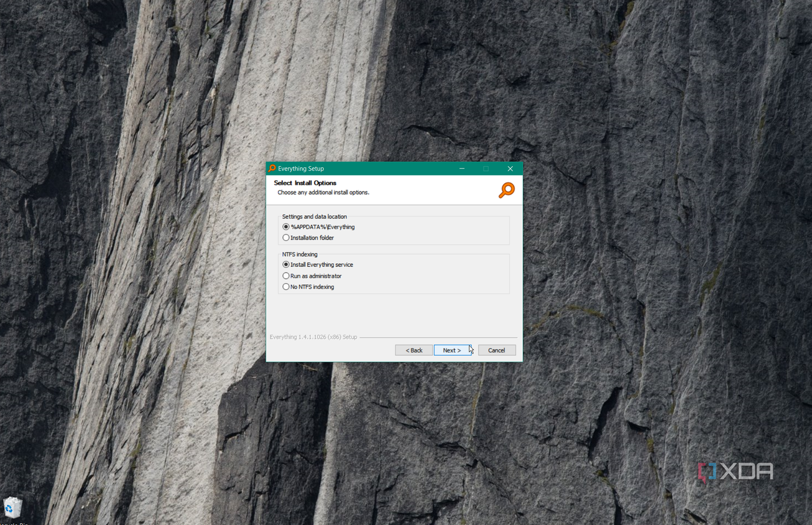Screen dimensions: 812x525
Task: Choose Run as administrator option
Action: pyautogui.click(x=312, y=276)
